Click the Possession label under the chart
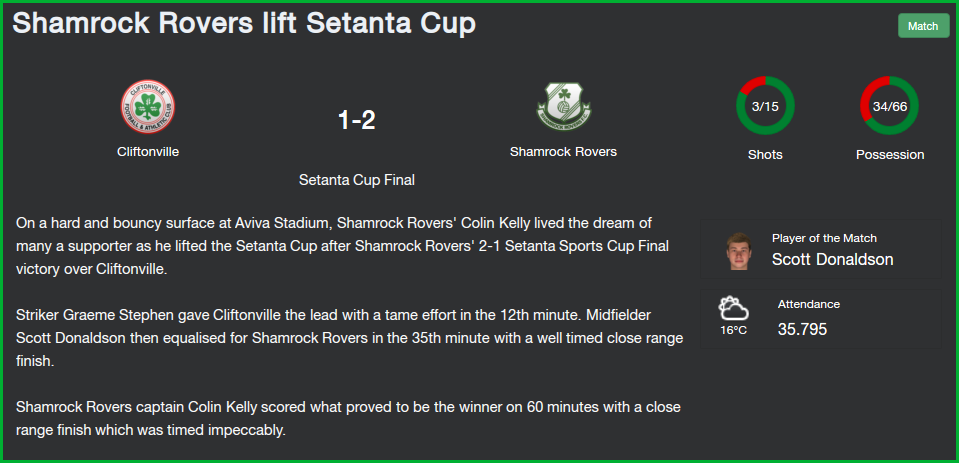Screen dimensions: 959x463 click(x=890, y=155)
